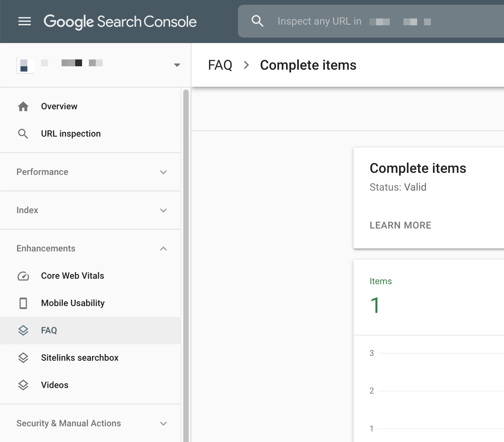Click the Complete items breadcrumb title

point(308,65)
